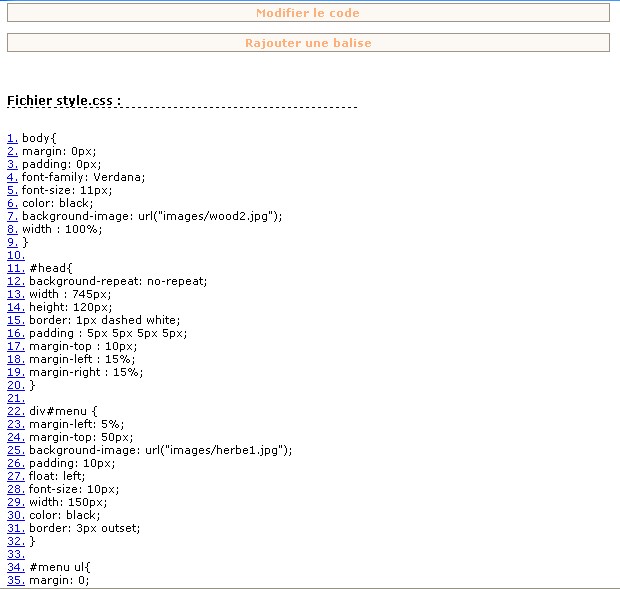Select line 11 link beside #head
Image resolution: width=620 pixels, height=589 pixels.
(x=15, y=268)
